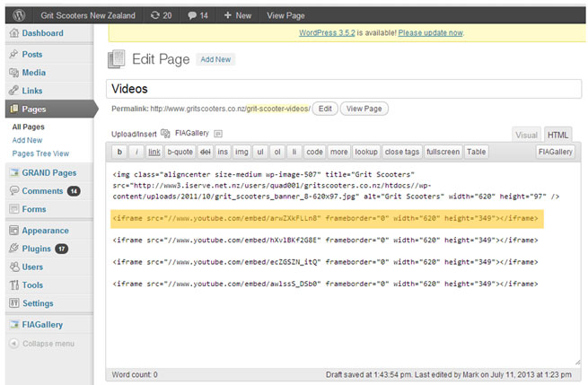Open the Pages menu label

coord(34,109)
